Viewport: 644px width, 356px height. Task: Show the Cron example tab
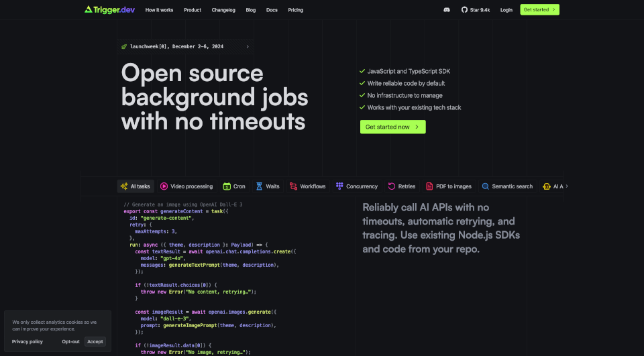234,186
